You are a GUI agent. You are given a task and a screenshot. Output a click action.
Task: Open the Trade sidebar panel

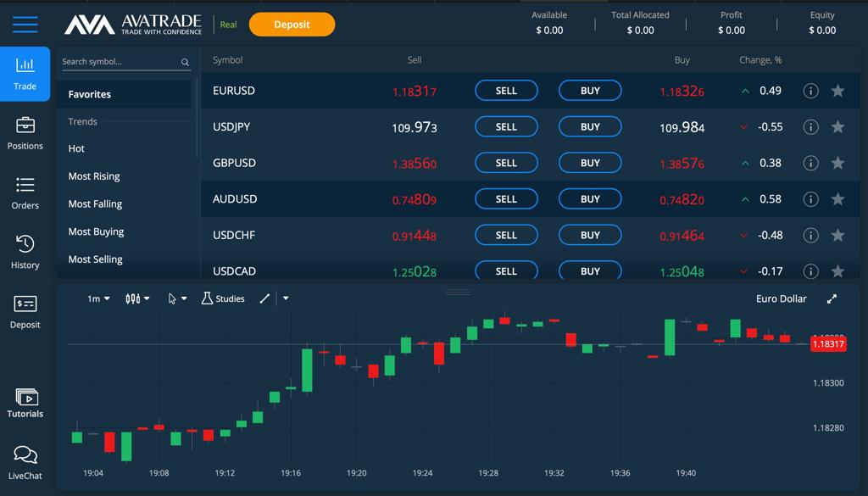click(25, 74)
